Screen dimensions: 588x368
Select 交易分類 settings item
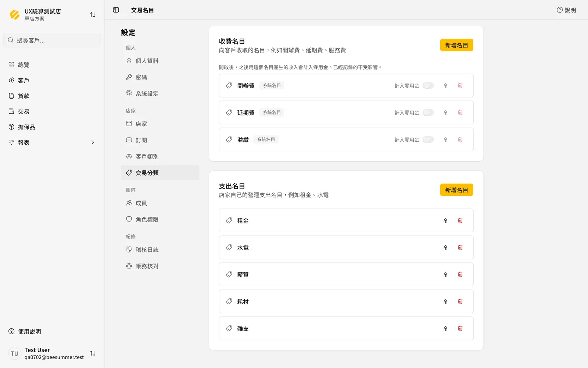[x=160, y=173]
